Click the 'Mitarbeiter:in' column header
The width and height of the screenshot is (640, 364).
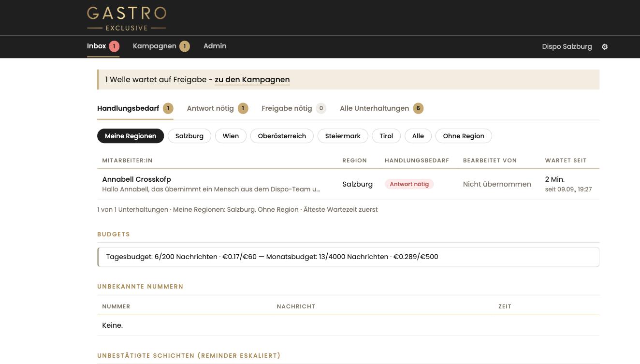127,160
